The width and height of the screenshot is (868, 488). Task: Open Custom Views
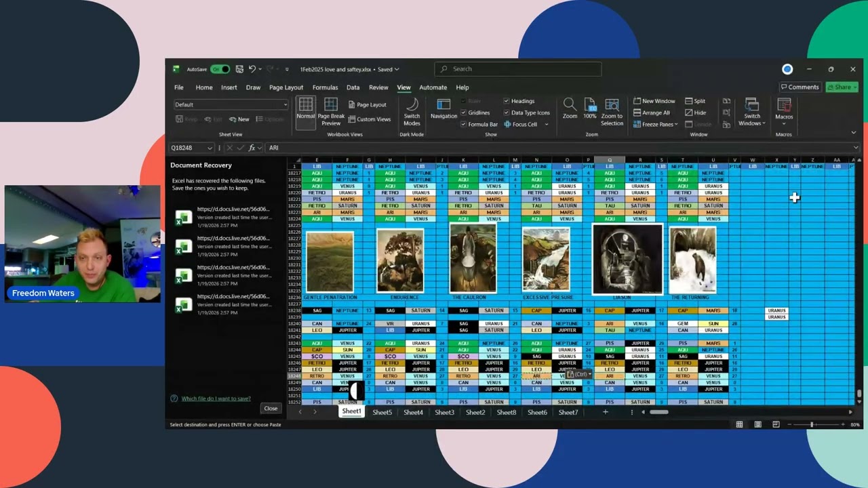(370, 119)
